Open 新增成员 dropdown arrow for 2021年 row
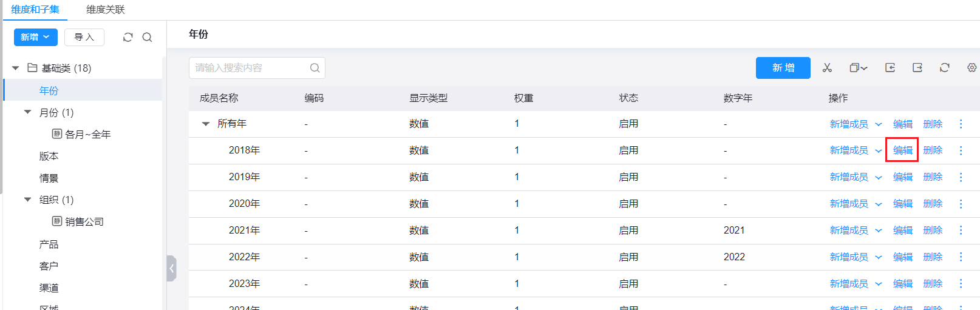Image resolution: width=980 pixels, height=310 pixels. point(878,231)
